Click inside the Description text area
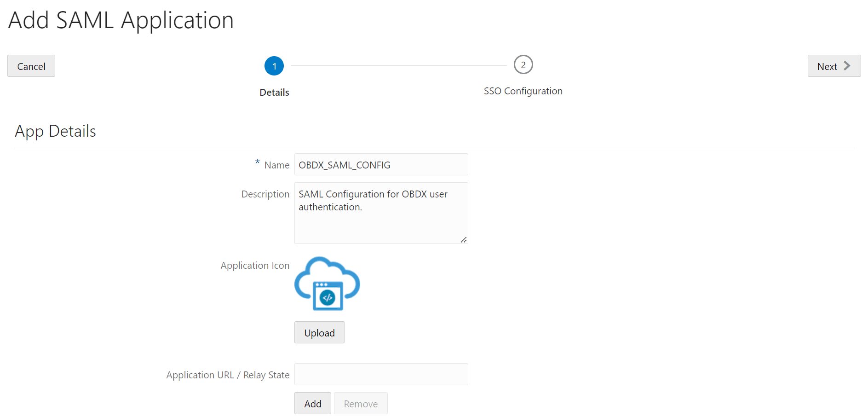Screen dimensions: 868x417 pos(381,212)
